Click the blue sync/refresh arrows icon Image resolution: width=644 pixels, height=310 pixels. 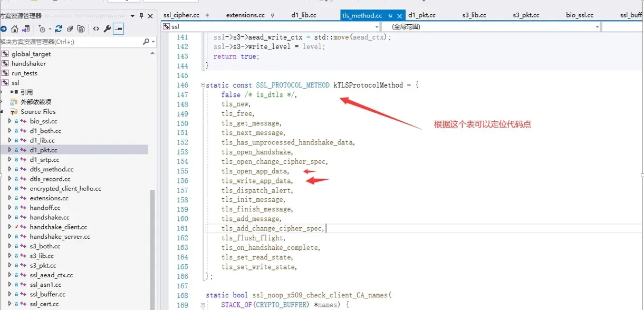(59, 28)
